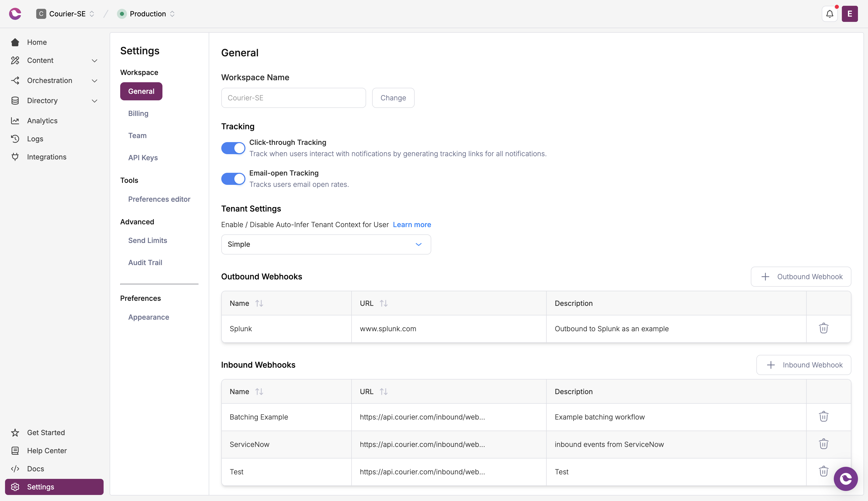
Task: Open the notification bell
Action: pos(829,14)
